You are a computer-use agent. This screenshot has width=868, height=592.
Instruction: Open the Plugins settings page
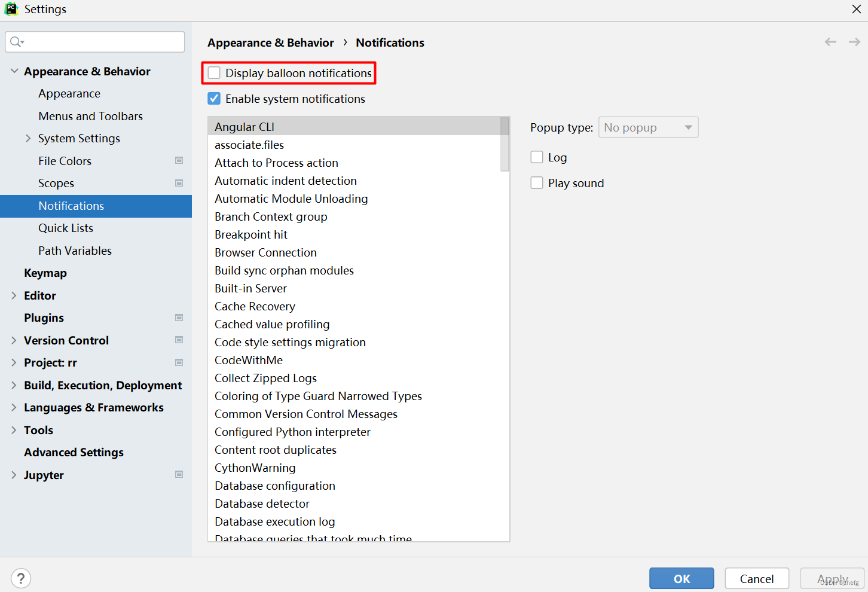pyautogui.click(x=44, y=318)
